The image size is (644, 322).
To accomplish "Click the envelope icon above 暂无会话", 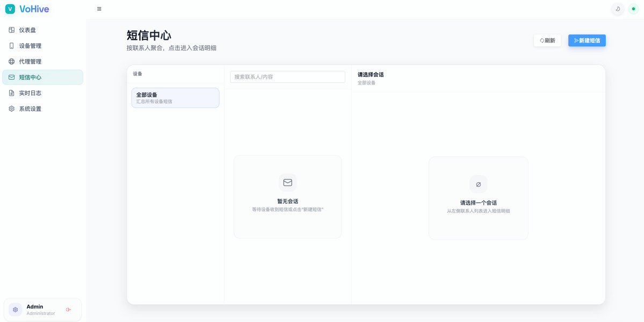I will (287, 182).
